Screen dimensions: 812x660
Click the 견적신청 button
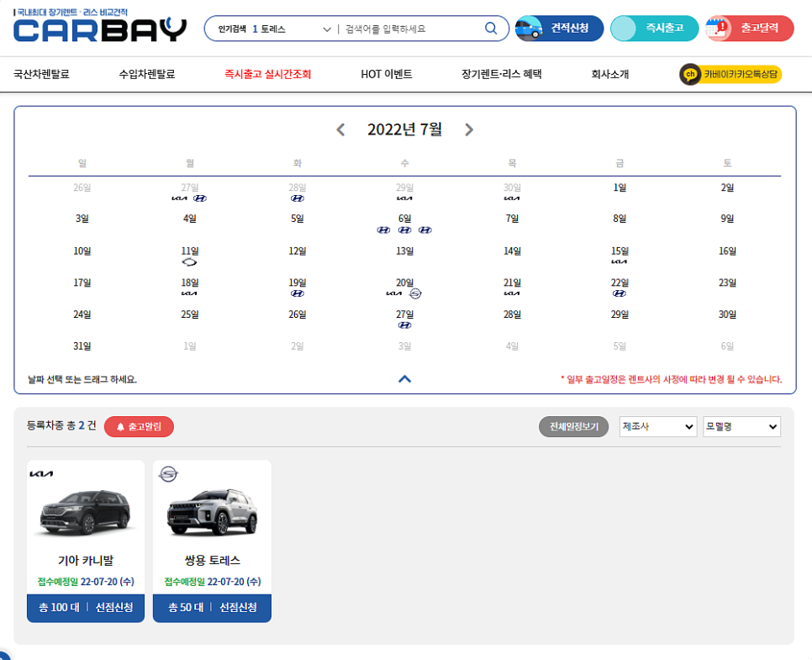point(559,28)
